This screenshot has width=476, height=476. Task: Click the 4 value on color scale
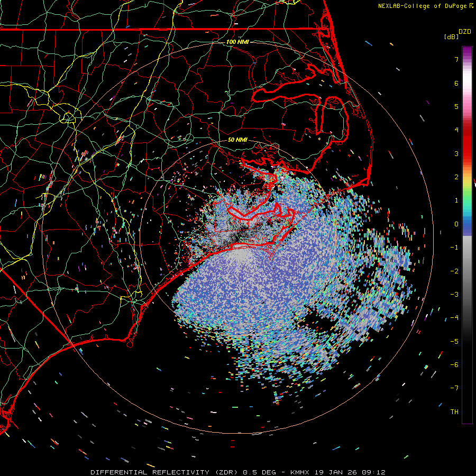tap(456, 130)
